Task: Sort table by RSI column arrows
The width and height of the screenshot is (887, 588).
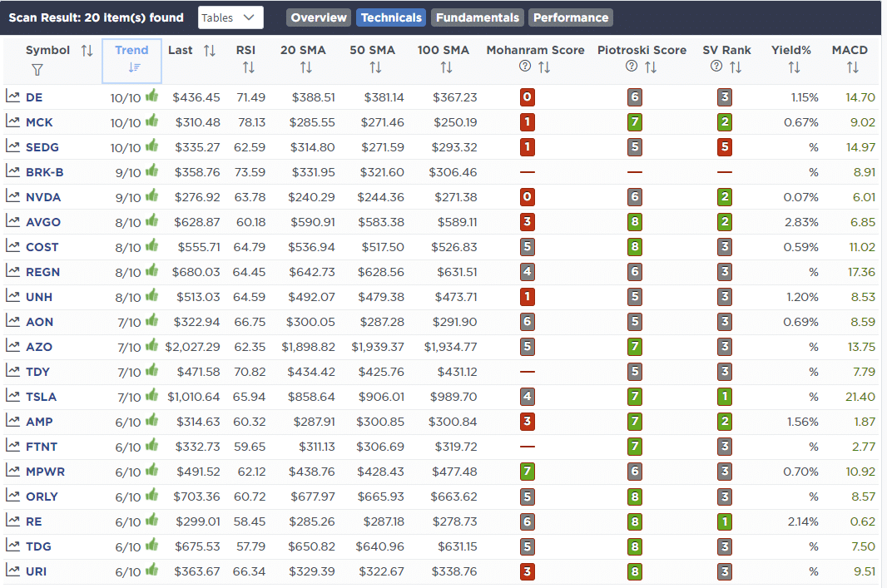Action: point(248,67)
